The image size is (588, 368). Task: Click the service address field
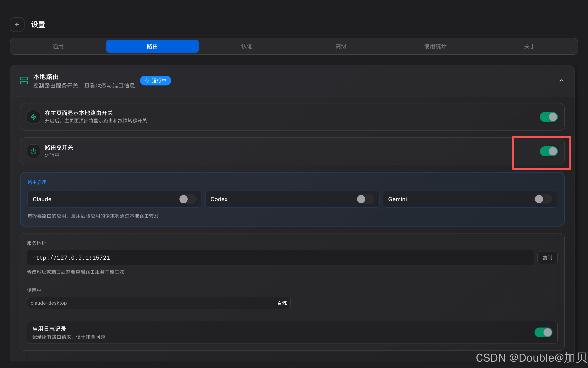pos(280,258)
